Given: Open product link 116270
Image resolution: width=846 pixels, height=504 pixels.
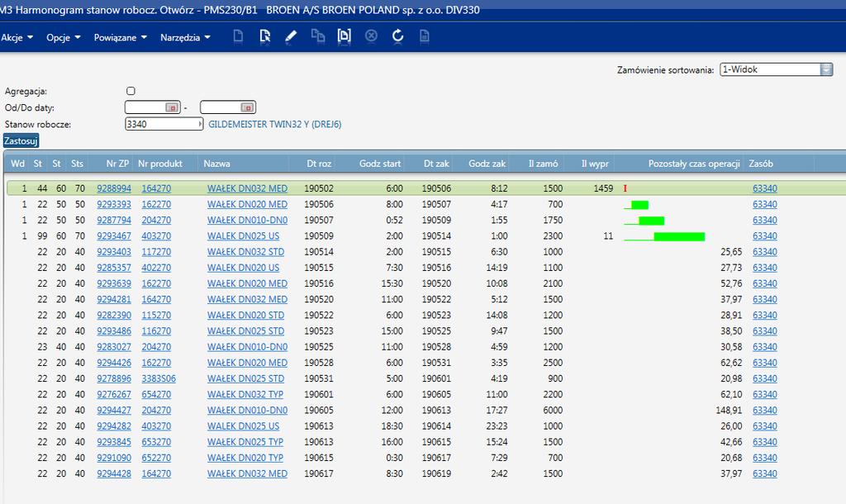Looking at the screenshot, I should coord(156,330).
